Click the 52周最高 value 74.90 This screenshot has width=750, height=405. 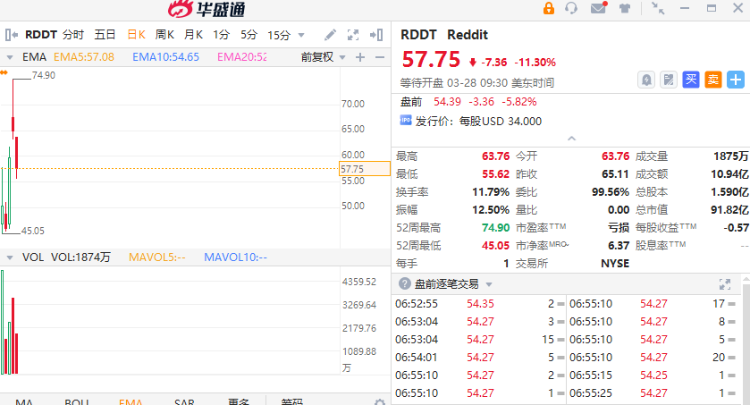point(496,228)
